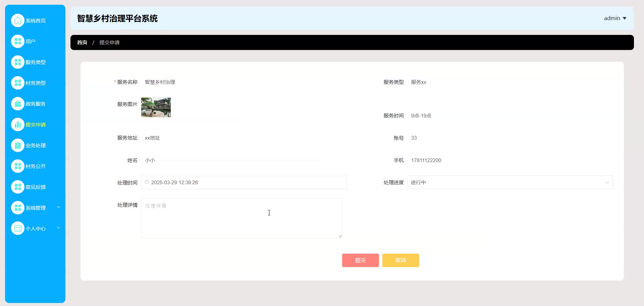Open the 处理进度 dropdown showing 进行中
644x306 pixels.
tap(510, 182)
